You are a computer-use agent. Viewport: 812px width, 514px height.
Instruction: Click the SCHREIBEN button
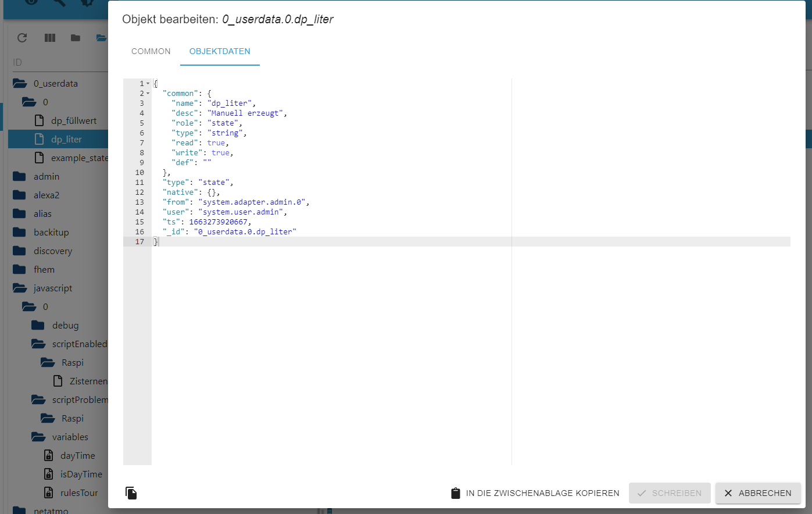[670, 493]
